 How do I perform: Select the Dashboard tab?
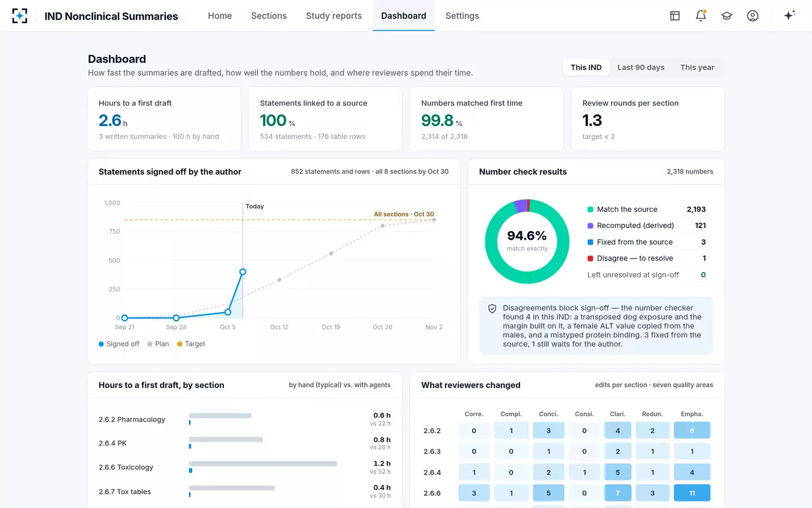click(404, 16)
